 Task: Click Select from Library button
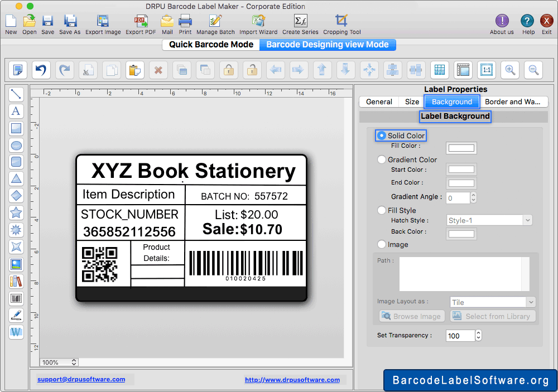point(493,316)
